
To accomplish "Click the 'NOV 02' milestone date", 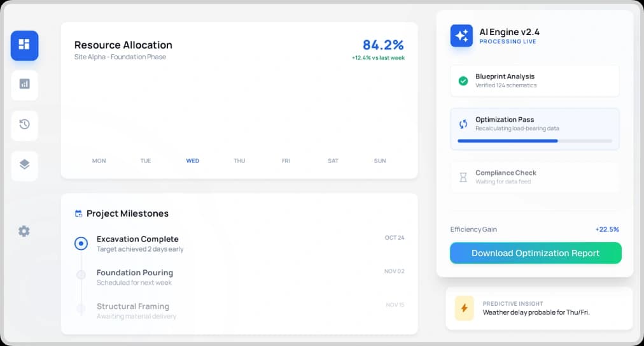I will click(395, 271).
